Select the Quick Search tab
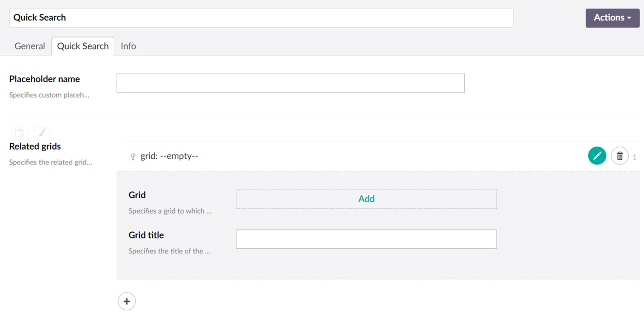Image resolution: width=644 pixels, height=317 pixels. [x=83, y=46]
